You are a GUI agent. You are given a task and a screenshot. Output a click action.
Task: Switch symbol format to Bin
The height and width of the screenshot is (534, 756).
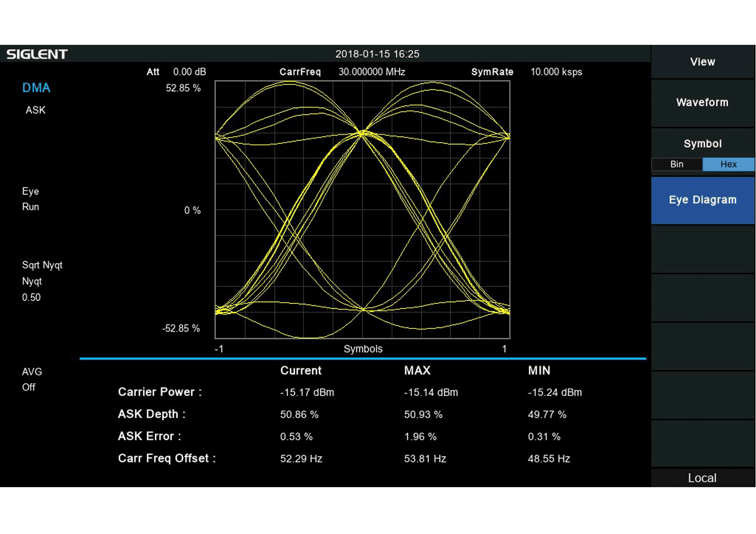[x=676, y=164]
